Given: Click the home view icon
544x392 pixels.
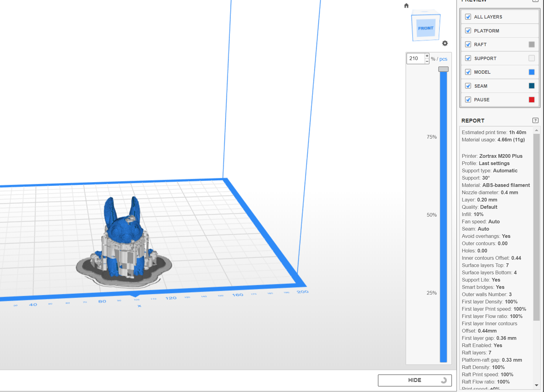Looking at the screenshot, I should tap(406, 5).
